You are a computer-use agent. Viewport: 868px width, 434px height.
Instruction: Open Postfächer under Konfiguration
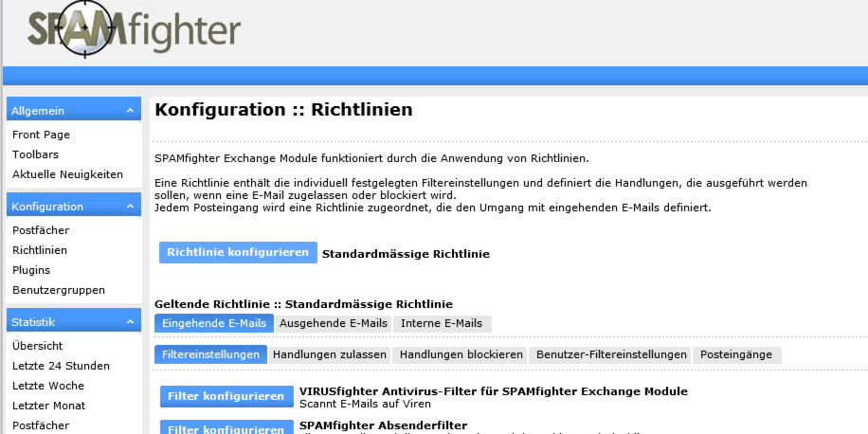pos(41,230)
